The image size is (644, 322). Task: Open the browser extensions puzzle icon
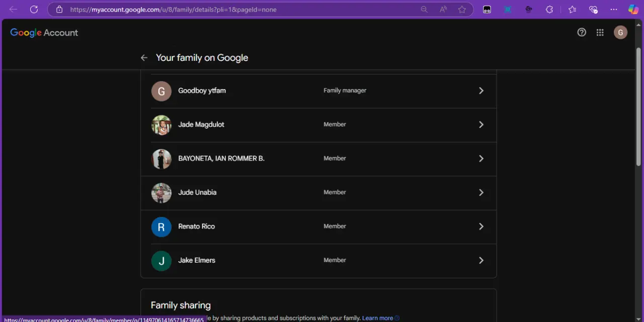coord(549,10)
